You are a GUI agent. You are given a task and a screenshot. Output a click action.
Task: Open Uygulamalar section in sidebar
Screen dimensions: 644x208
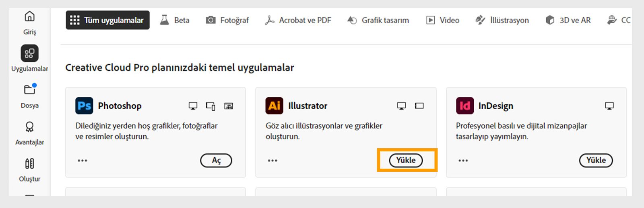pyautogui.click(x=29, y=59)
